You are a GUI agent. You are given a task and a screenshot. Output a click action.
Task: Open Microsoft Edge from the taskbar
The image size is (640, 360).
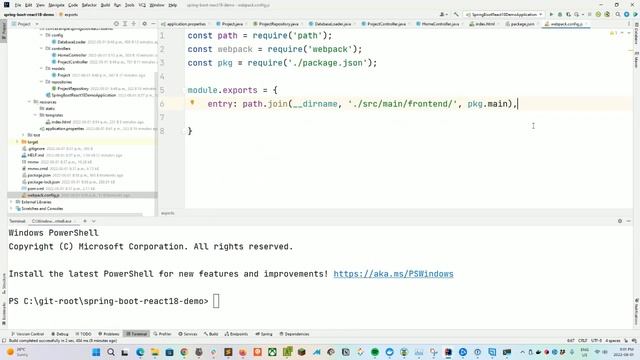[x=140, y=352]
